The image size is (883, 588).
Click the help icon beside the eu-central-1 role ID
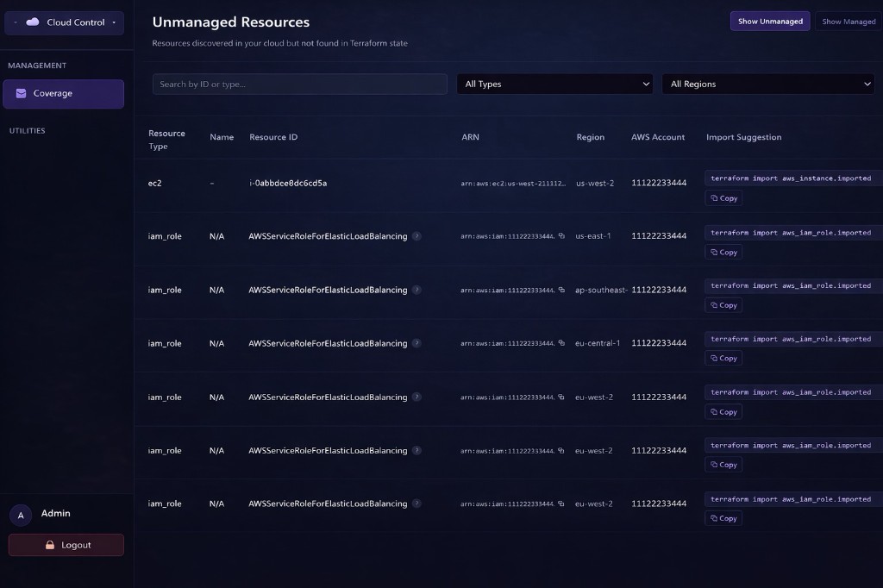click(416, 343)
